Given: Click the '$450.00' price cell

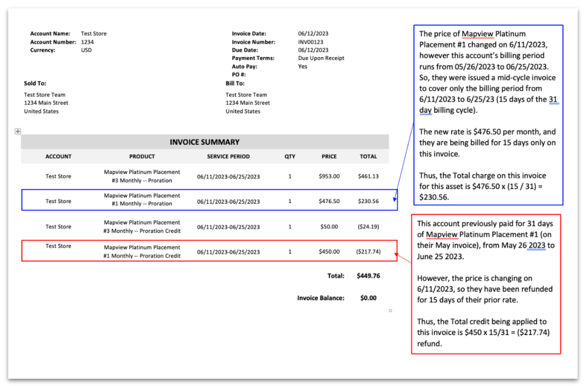Looking at the screenshot, I should (329, 252).
